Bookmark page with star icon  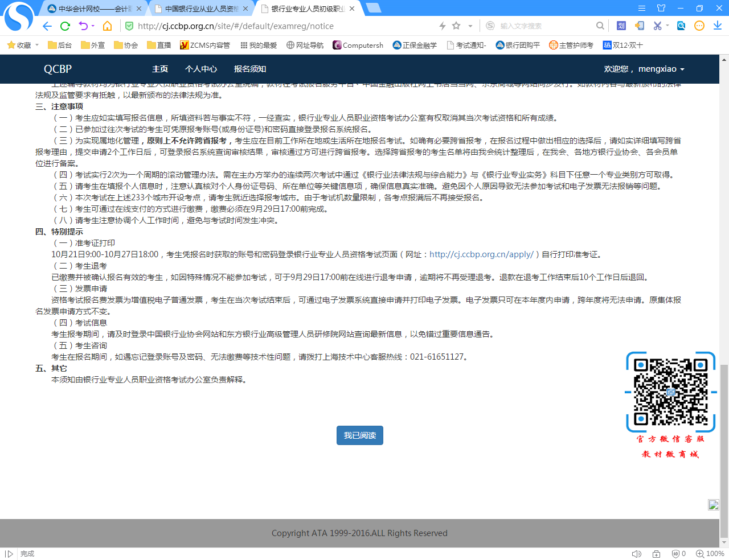(x=456, y=26)
